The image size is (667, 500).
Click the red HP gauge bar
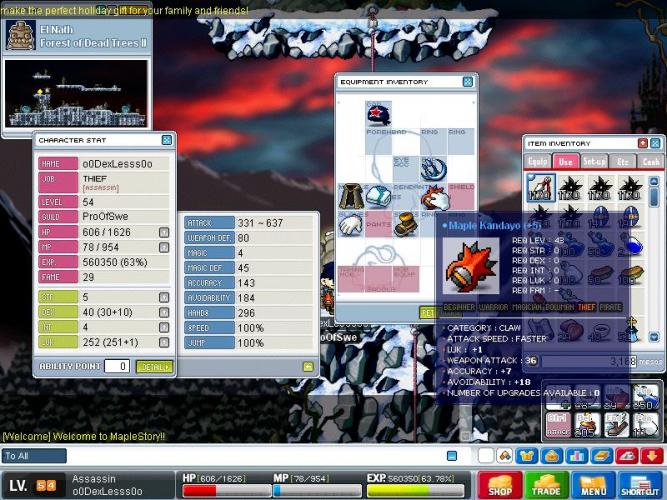pos(226,491)
